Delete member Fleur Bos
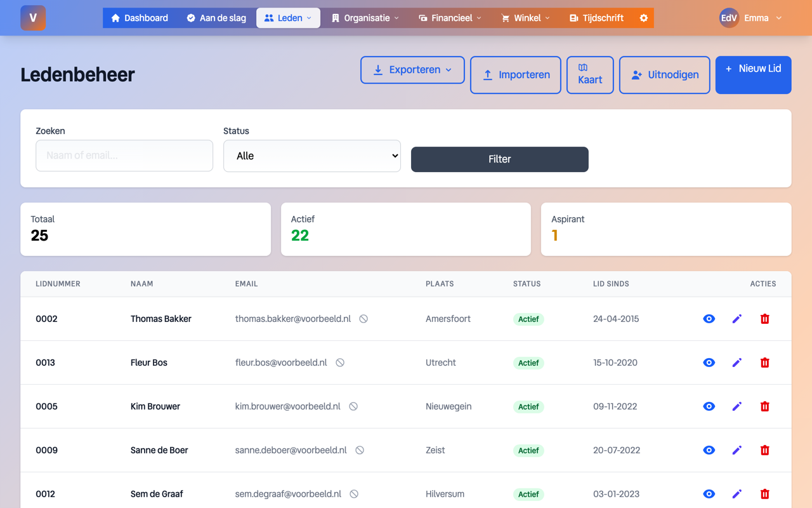The width and height of the screenshot is (812, 508). (x=765, y=363)
